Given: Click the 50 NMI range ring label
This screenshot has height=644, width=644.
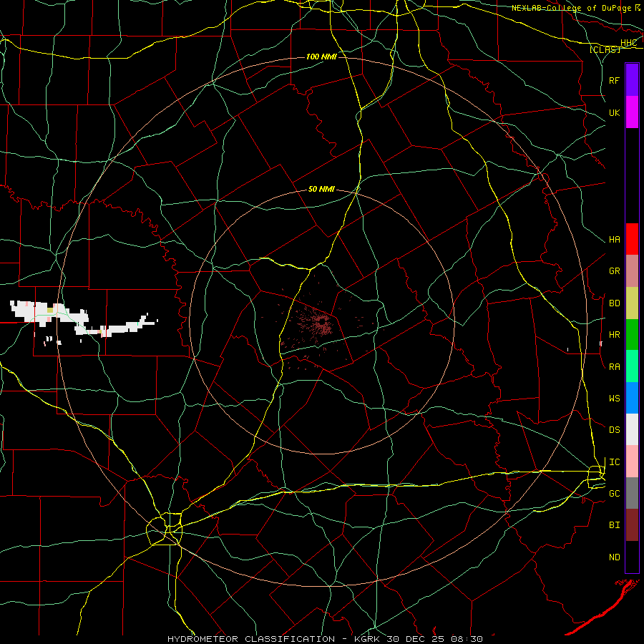Looking at the screenshot, I should point(321,189).
